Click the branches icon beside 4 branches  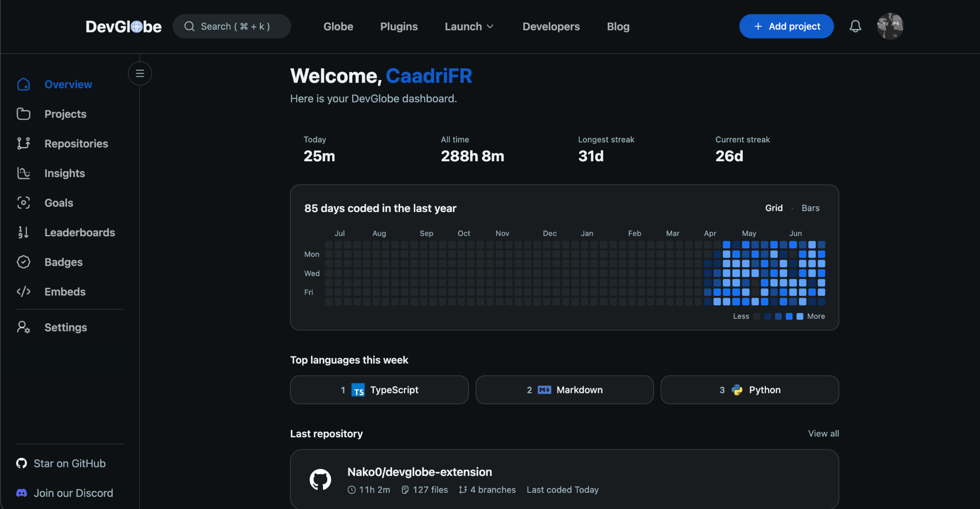tap(463, 490)
